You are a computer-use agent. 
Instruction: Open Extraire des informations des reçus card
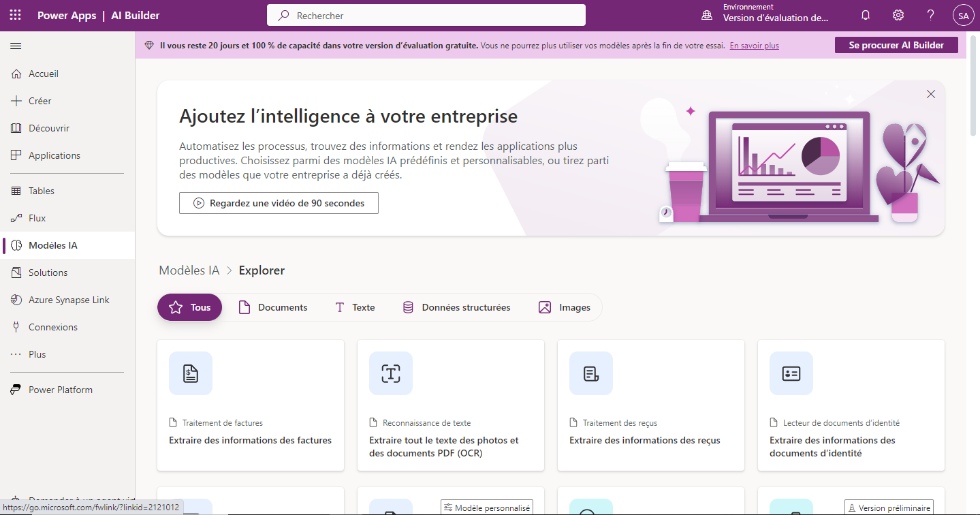(x=651, y=405)
